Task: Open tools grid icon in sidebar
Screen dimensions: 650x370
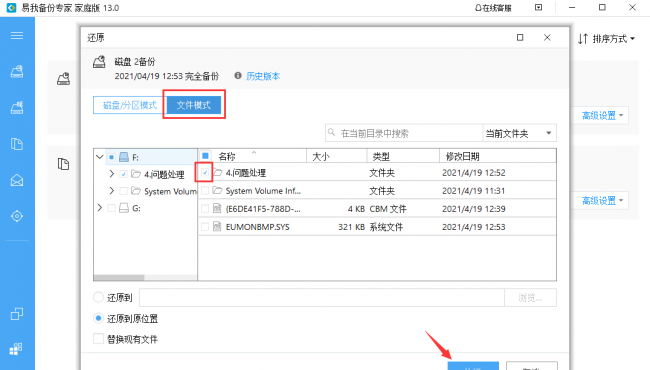Action: pyautogui.click(x=16, y=349)
